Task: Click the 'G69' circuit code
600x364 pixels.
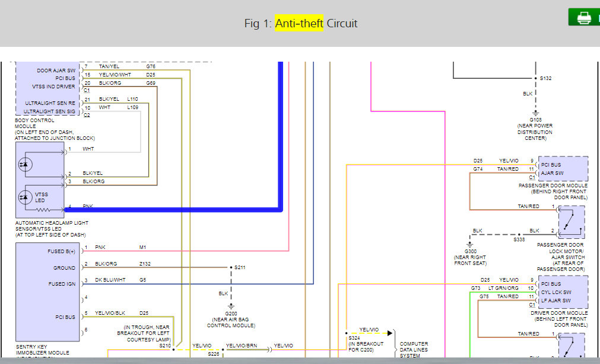Action: (x=151, y=83)
